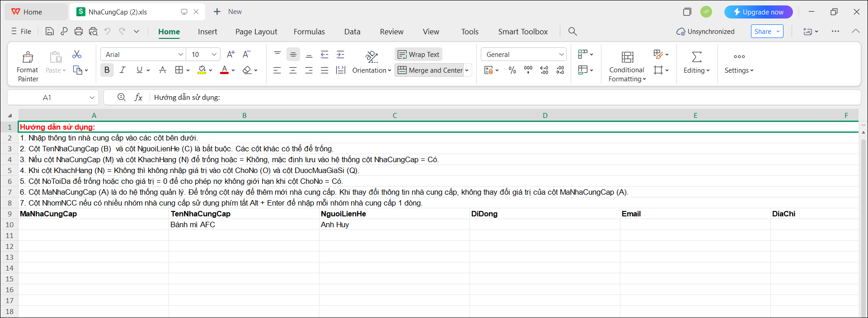Open Print Preview icon
Image resolution: width=868 pixels, height=318 pixels.
click(x=93, y=31)
